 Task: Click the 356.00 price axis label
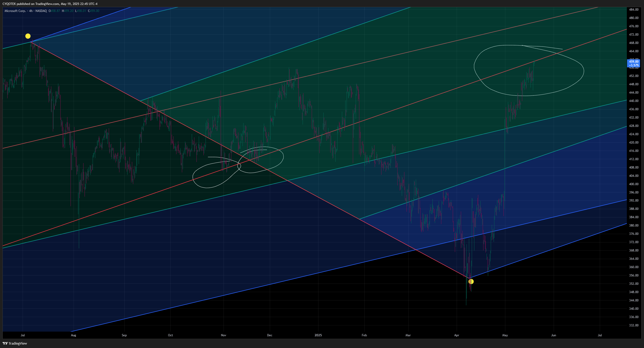pyautogui.click(x=634, y=275)
